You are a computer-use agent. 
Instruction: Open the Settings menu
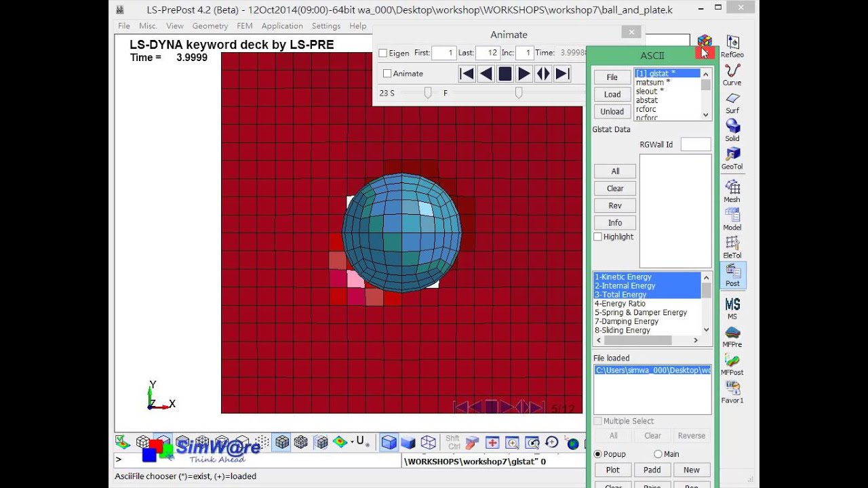pyautogui.click(x=326, y=26)
